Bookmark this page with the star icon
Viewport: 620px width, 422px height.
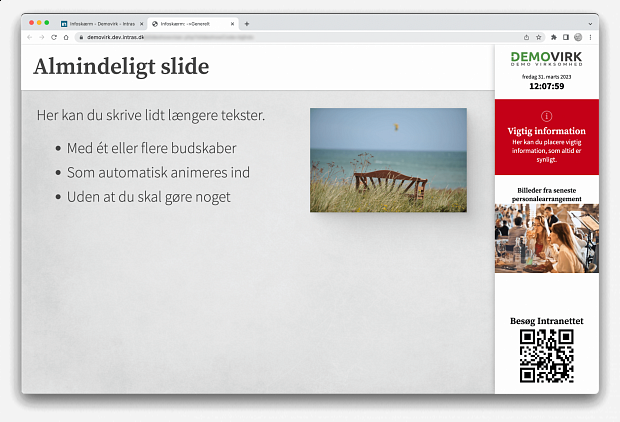tap(538, 37)
